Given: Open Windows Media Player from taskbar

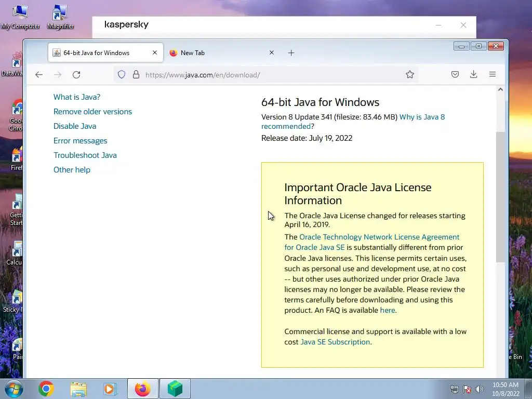Looking at the screenshot, I should [x=110, y=389].
